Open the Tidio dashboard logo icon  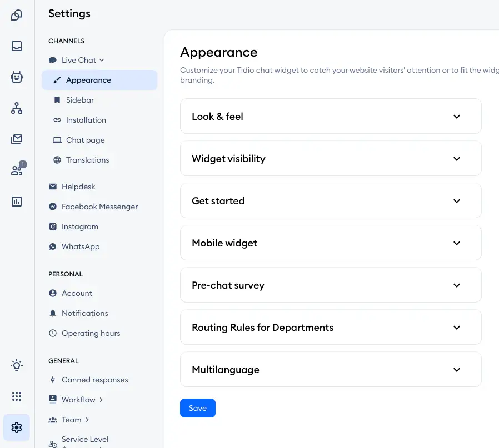tap(17, 15)
